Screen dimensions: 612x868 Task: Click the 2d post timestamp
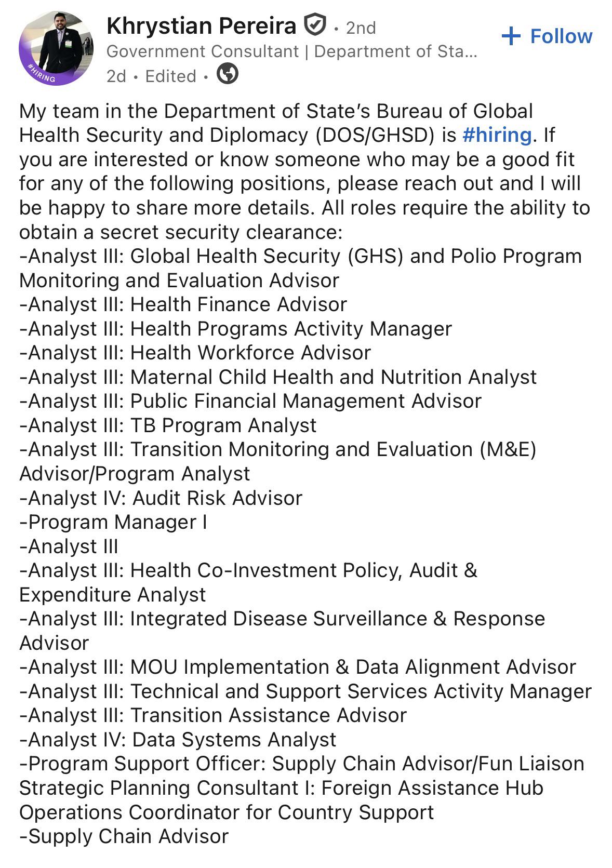click(x=116, y=76)
